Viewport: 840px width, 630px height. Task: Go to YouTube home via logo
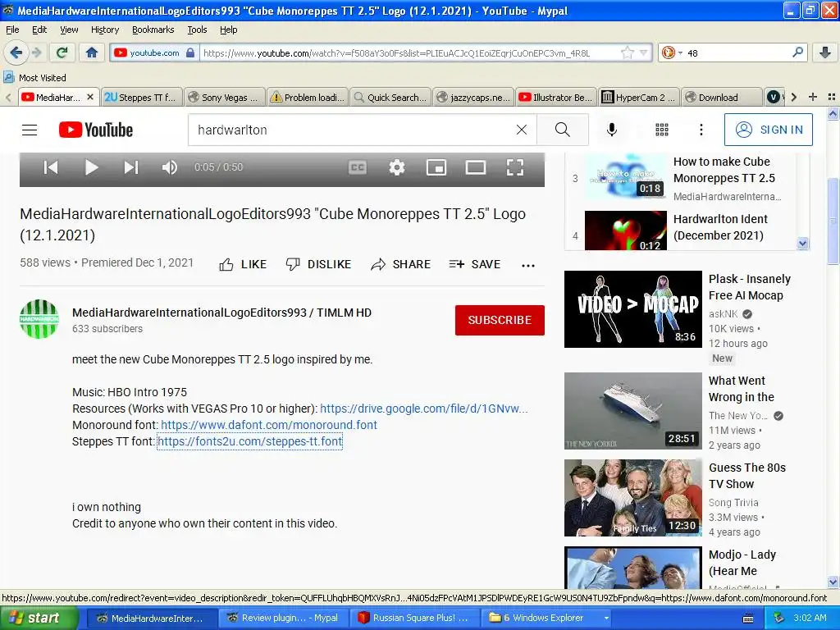(x=96, y=130)
